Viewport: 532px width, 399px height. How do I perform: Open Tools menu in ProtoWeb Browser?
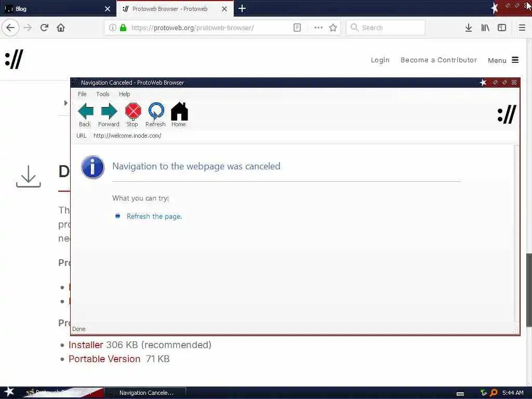pyautogui.click(x=102, y=94)
